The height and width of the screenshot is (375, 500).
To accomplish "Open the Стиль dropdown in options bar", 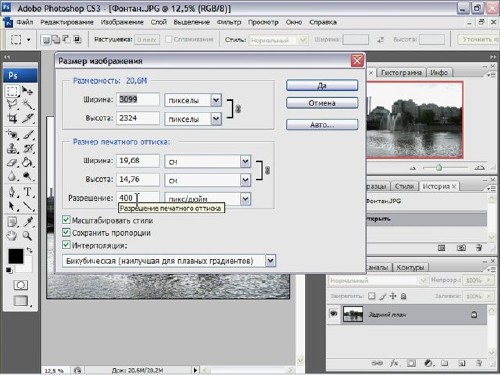I will (x=278, y=40).
